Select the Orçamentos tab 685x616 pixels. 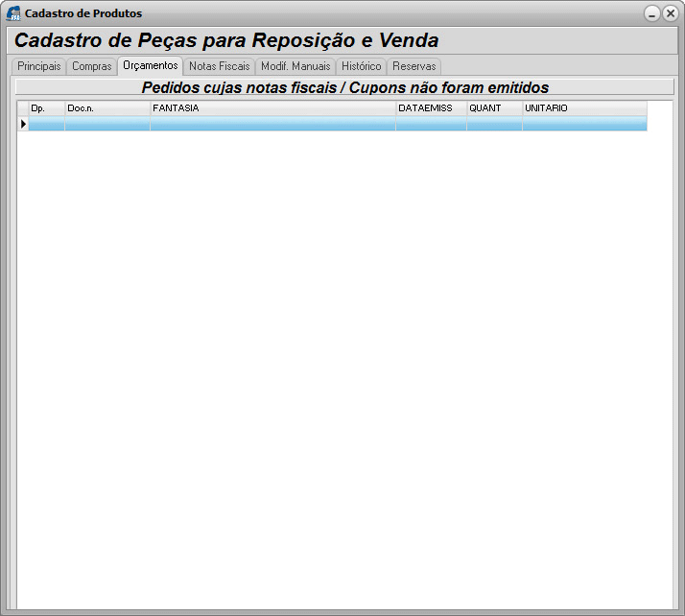(x=151, y=65)
